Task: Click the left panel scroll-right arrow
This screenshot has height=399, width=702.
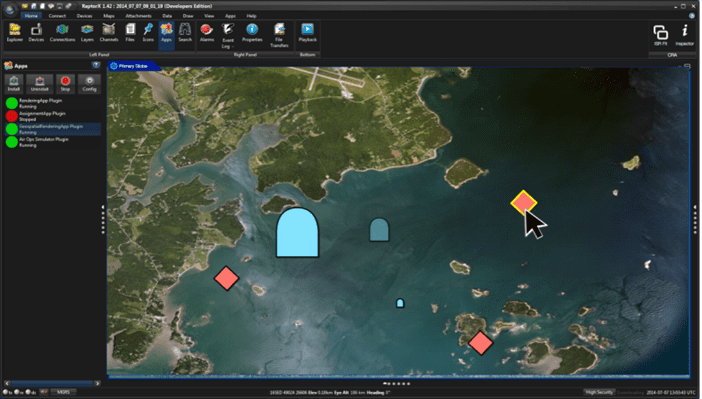Action: pos(98,383)
